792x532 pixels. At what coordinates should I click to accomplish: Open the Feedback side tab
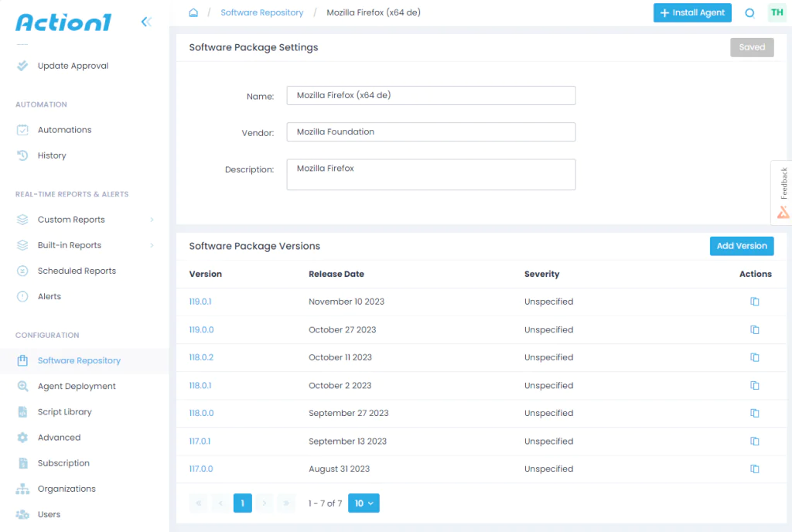[x=783, y=193]
